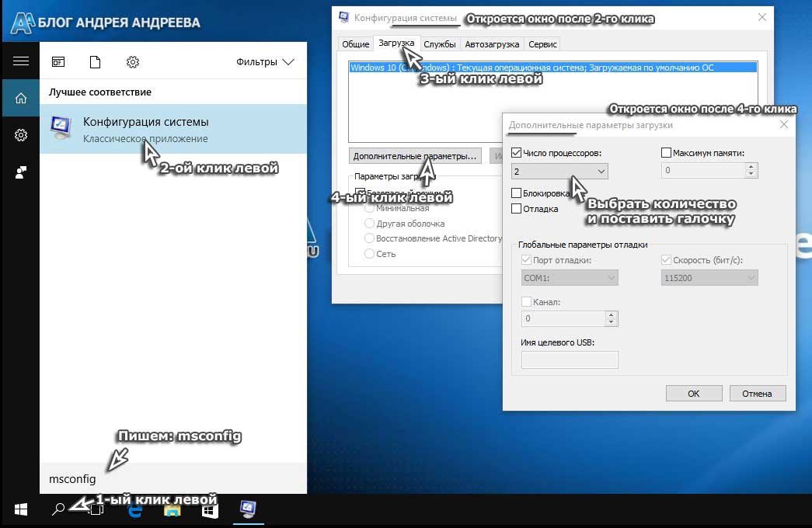Viewport: 812px width, 528px height.
Task: Open the processor count dropdown
Action: point(559,172)
